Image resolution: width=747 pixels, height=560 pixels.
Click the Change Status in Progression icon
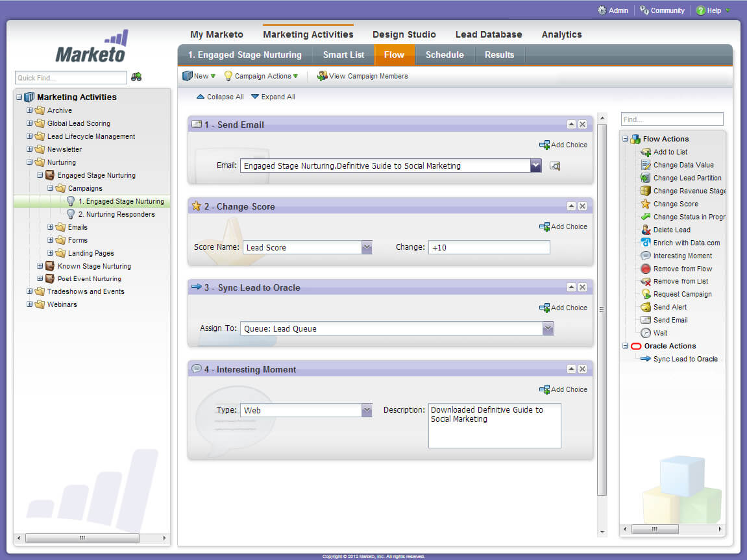646,217
